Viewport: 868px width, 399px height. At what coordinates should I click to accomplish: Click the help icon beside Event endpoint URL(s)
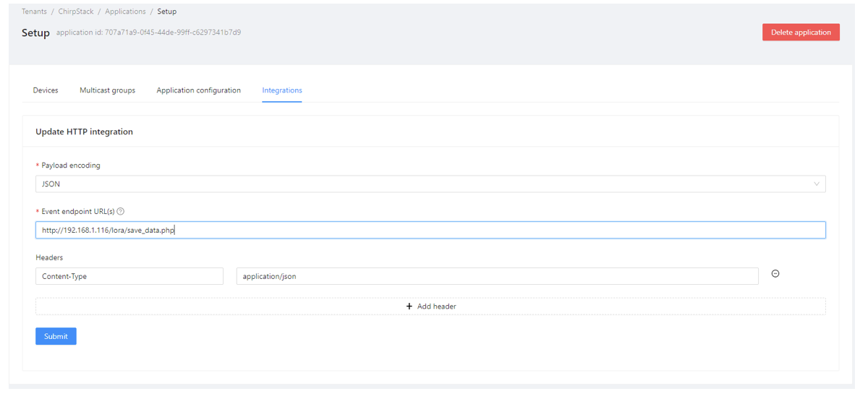tap(121, 212)
